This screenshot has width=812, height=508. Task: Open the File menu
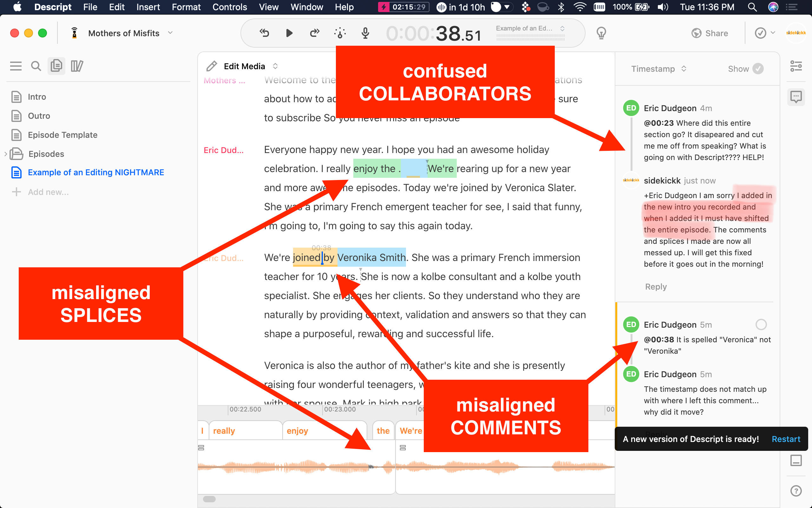point(90,7)
